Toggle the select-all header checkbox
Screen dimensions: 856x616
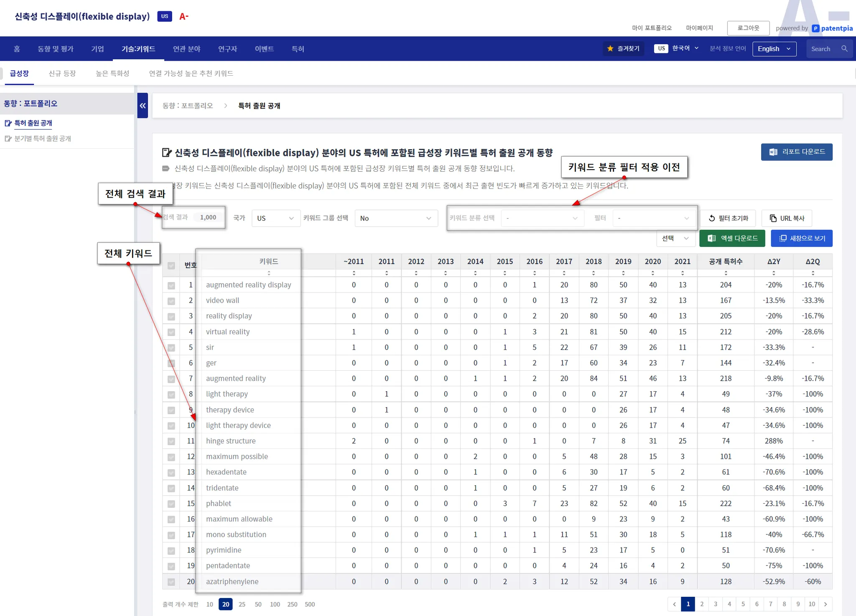tap(171, 265)
